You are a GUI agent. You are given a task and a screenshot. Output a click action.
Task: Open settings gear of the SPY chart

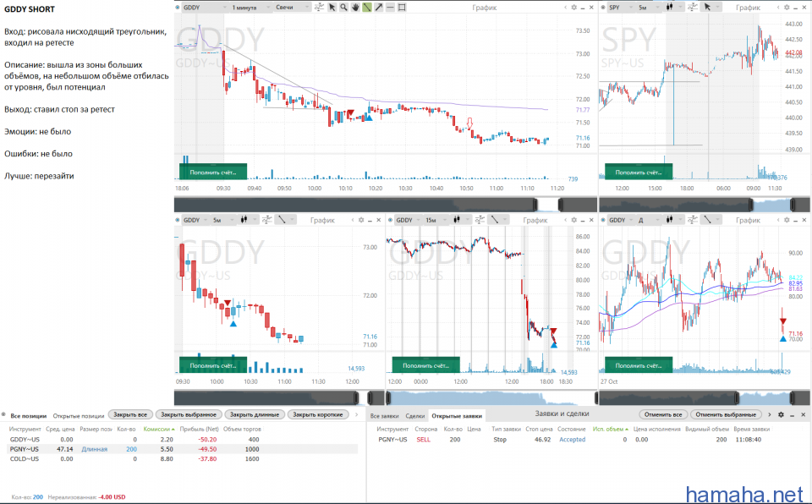787,8
